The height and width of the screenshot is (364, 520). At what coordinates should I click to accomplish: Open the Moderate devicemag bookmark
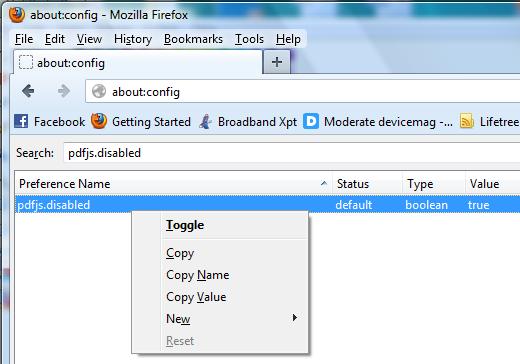tap(378, 122)
